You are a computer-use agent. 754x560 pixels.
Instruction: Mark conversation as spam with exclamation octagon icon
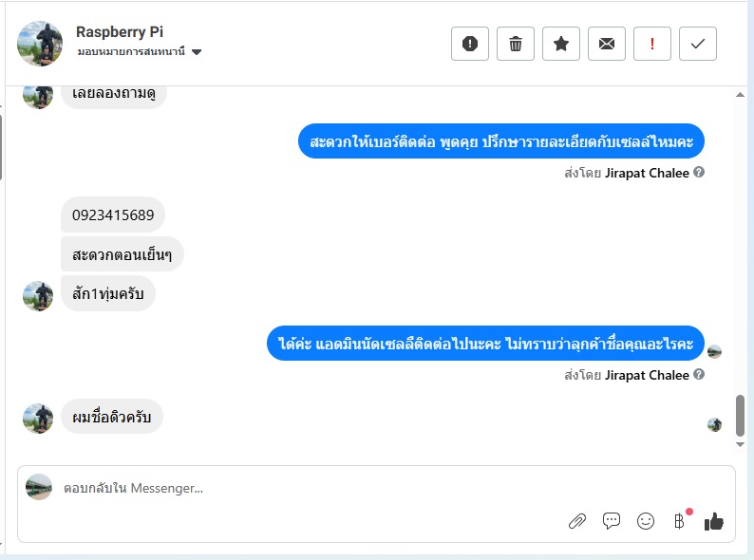click(470, 44)
